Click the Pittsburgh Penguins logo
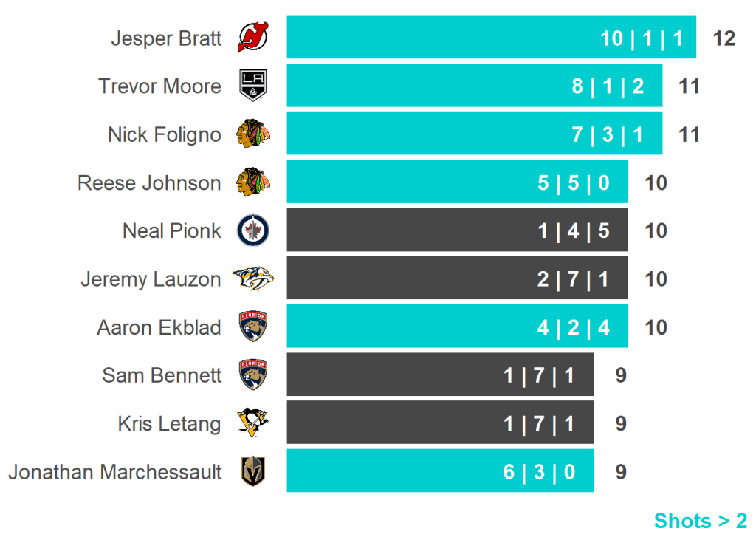This screenshot has height=540, width=756. coord(253,423)
